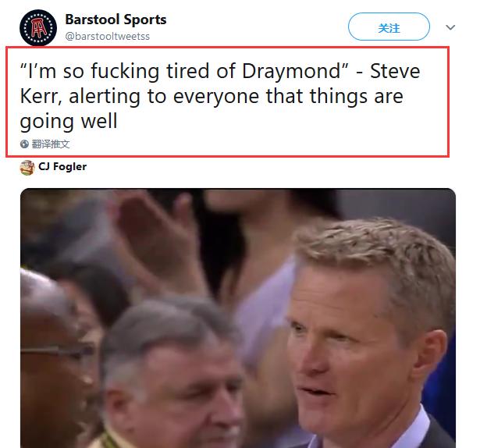Open the embedded video thumbnail
480x448 pixels.
click(x=238, y=318)
